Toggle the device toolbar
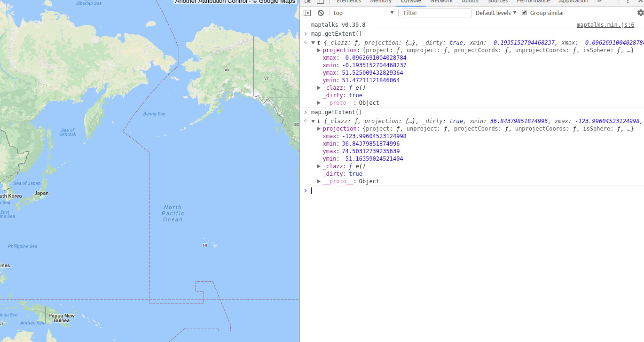This screenshot has height=342, width=644. point(322,2)
